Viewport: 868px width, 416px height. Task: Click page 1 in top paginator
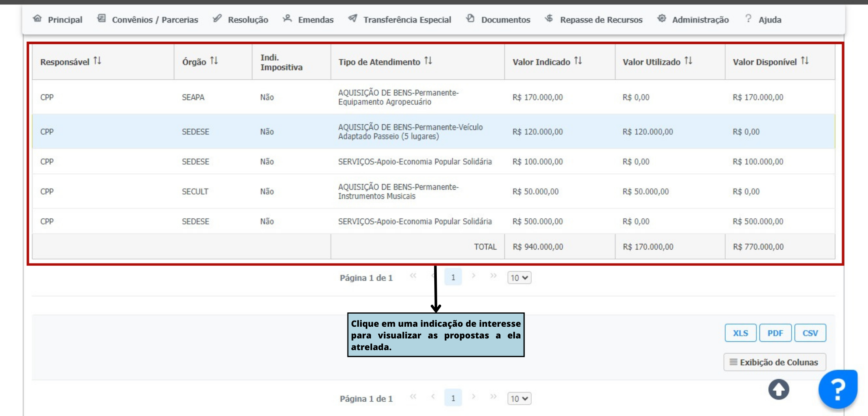coord(453,277)
